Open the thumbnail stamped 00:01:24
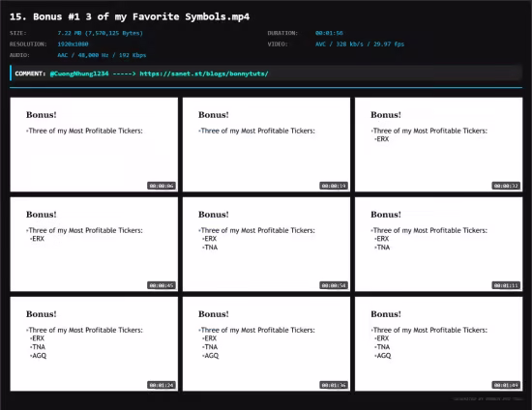 [94, 344]
